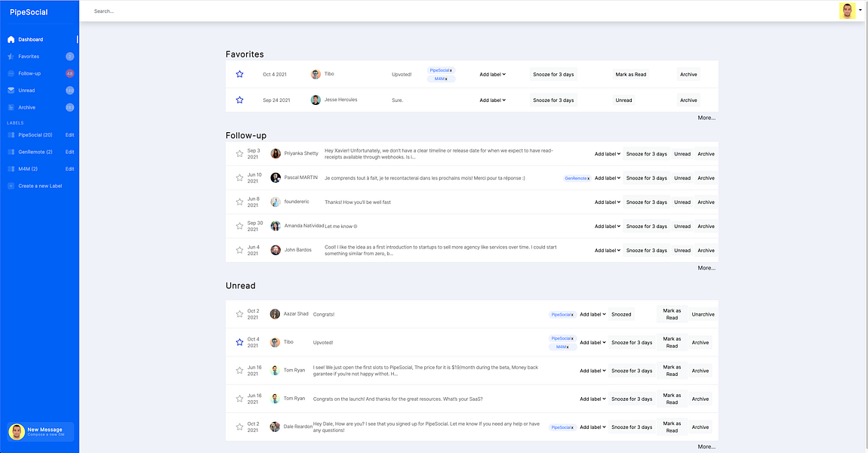Star the Pascal MARTIN message
Image resolution: width=868 pixels, height=453 pixels.
[x=240, y=177]
